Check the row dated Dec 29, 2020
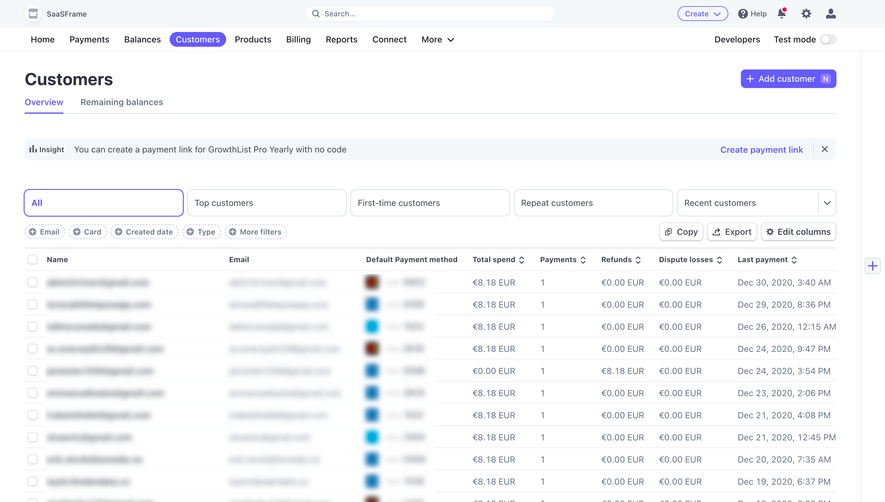The height and width of the screenshot is (502, 885). [x=33, y=304]
